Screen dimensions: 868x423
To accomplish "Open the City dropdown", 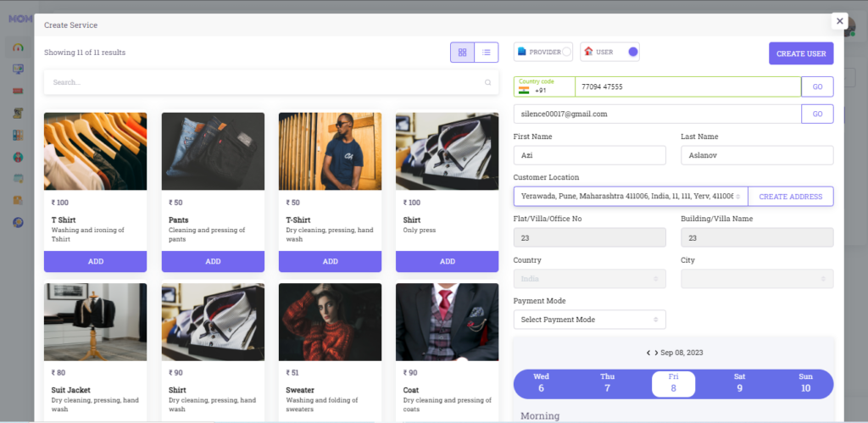I will [757, 279].
